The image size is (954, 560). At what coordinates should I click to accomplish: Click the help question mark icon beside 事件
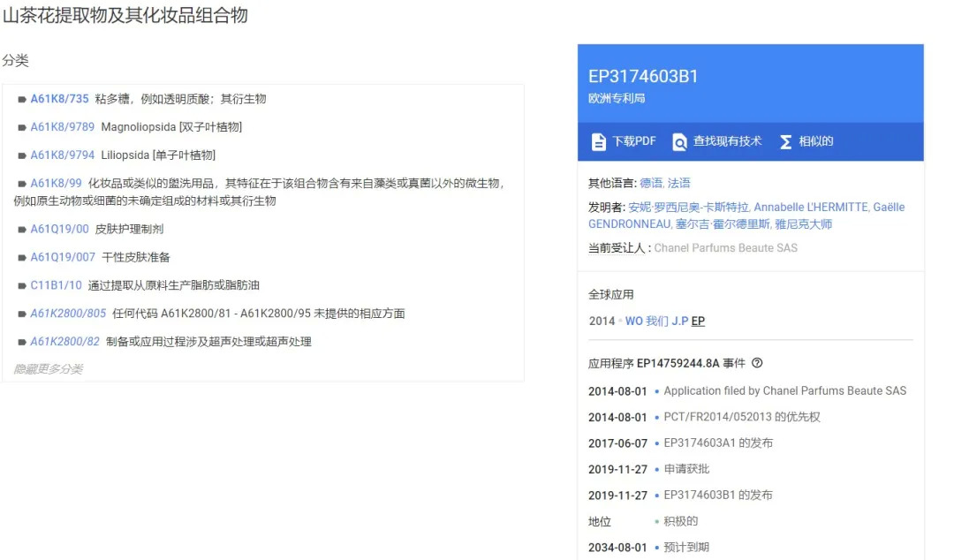point(757,363)
